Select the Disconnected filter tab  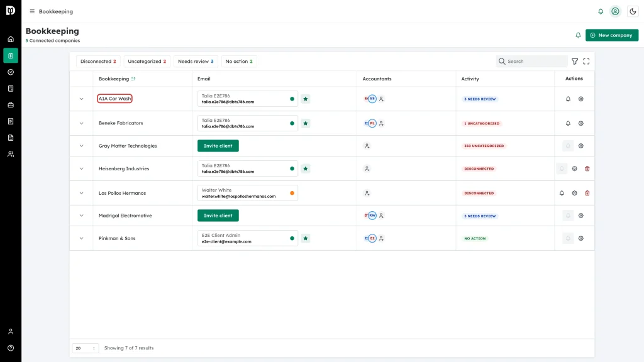coord(98,62)
